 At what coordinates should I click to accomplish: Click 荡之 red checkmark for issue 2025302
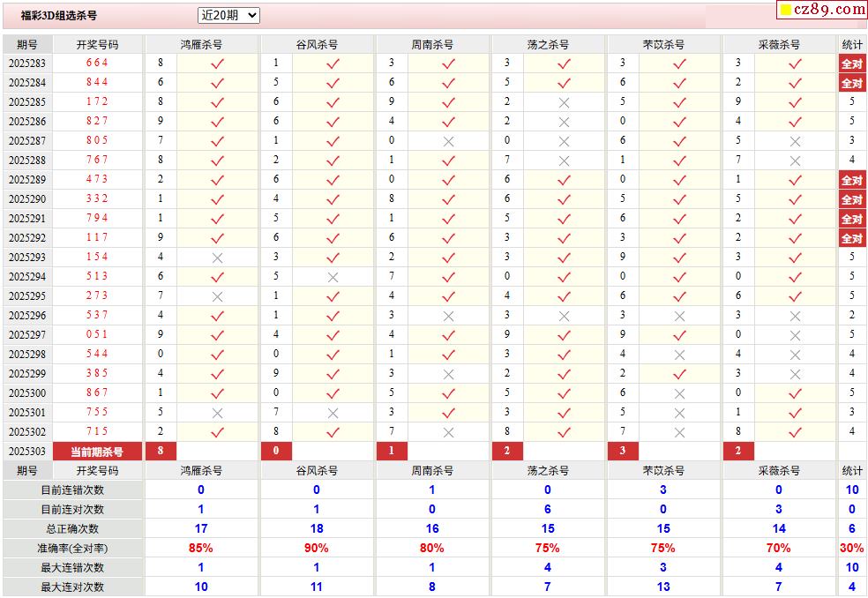click(x=564, y=432)
